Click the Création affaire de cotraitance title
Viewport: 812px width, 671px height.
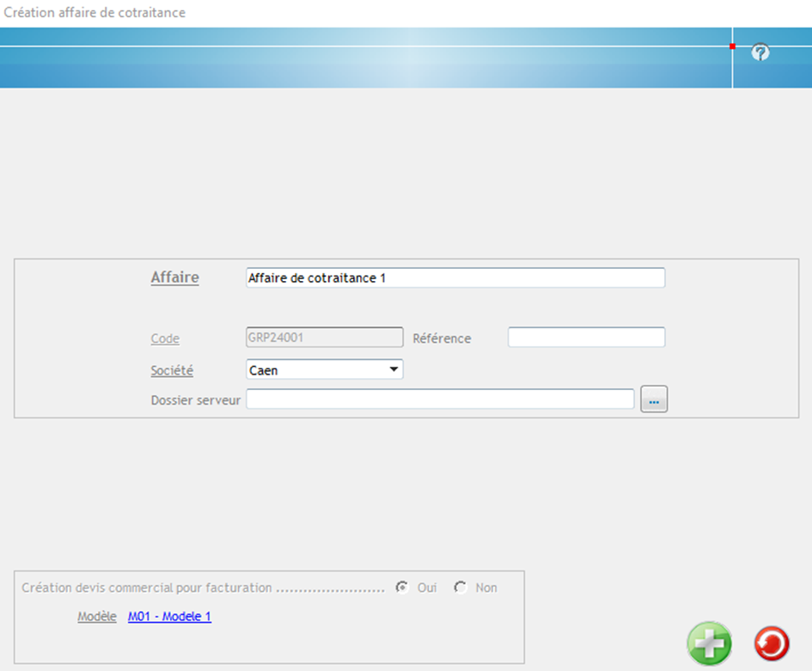(95, 13)
